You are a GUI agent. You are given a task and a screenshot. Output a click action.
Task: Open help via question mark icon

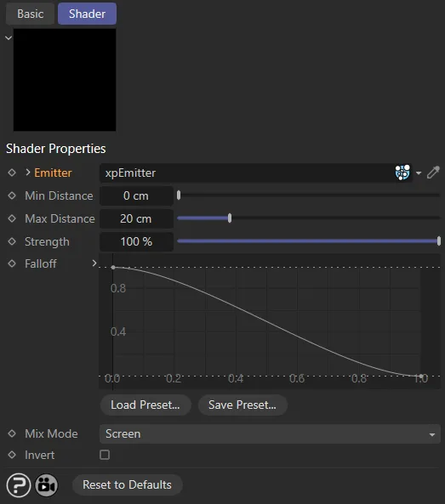(19, 485)
